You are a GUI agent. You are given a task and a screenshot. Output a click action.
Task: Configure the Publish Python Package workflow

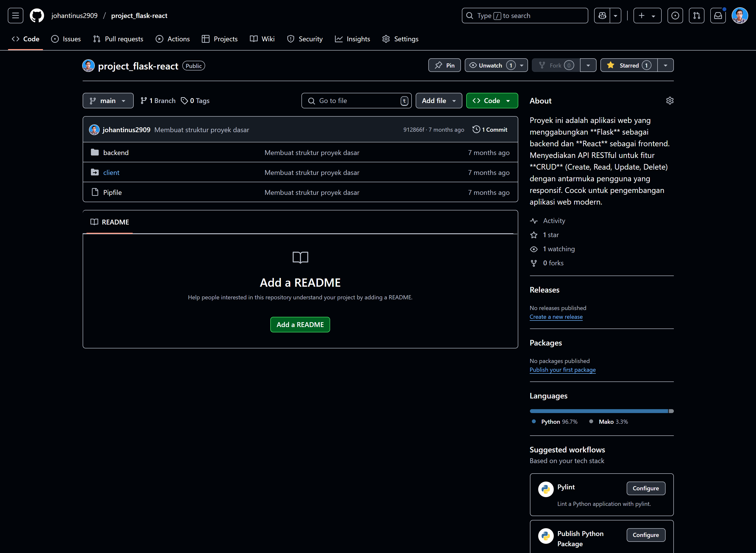pyautogui.click(x=645, y=535)
